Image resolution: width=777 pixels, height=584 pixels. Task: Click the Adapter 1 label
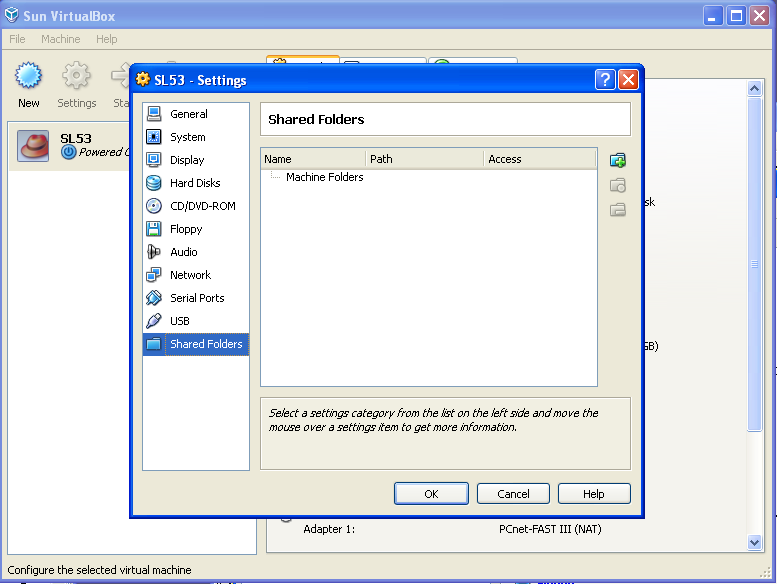tap(329, 529)
